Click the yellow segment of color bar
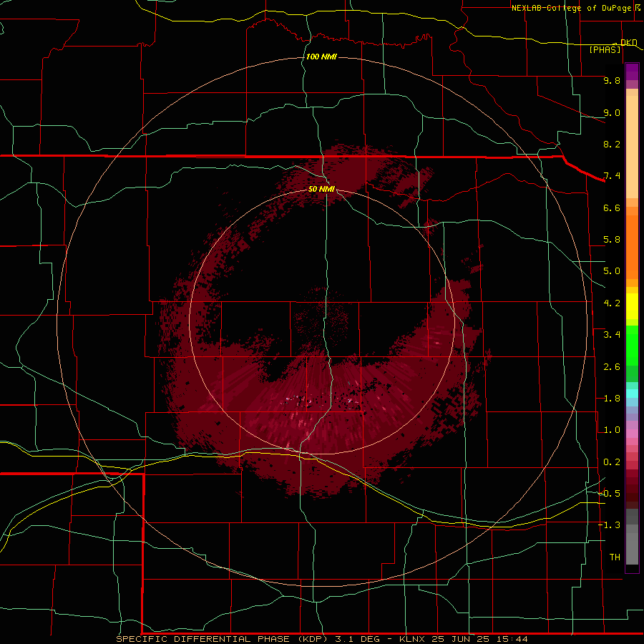644x644 pixels. [632, 306]
